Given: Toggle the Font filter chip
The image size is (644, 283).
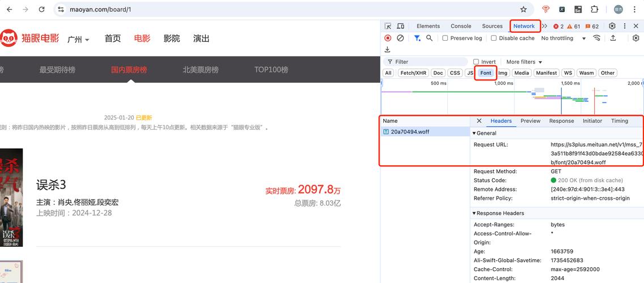Looking at the screenshot, I should coord(485,73).
